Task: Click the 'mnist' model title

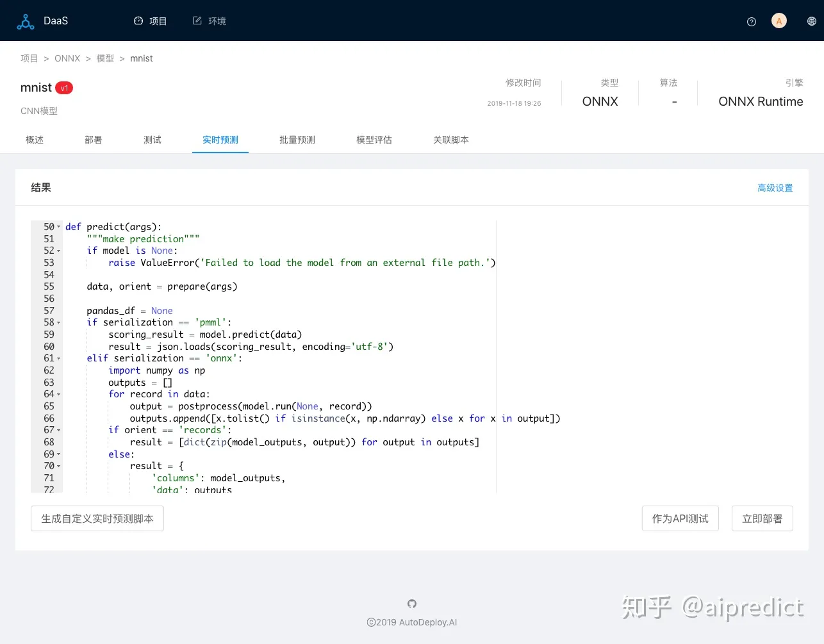Action: 36,88
